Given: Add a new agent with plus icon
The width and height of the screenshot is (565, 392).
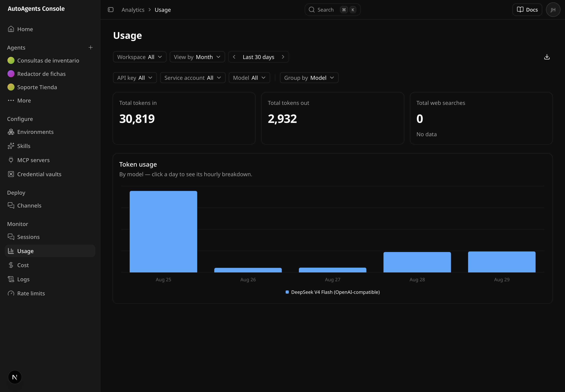Looking at the screenshot, I should pyautogui.click(x=90, y=47).
